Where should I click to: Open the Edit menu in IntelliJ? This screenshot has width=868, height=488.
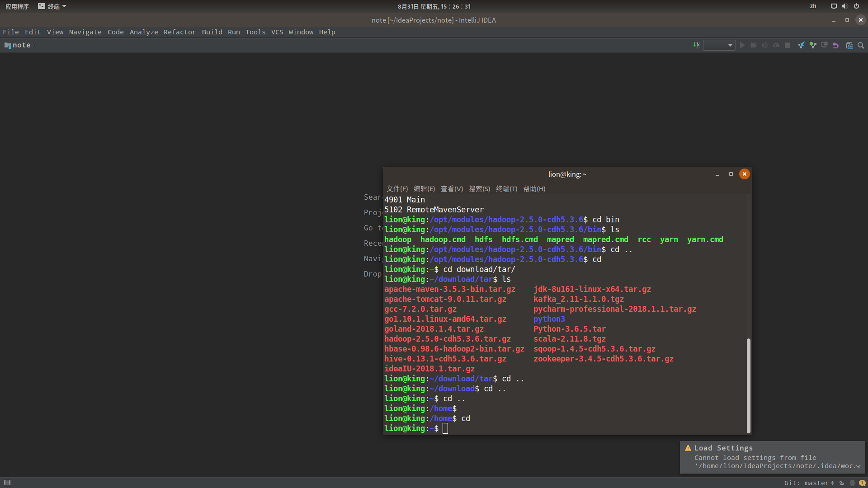point(33,32)
